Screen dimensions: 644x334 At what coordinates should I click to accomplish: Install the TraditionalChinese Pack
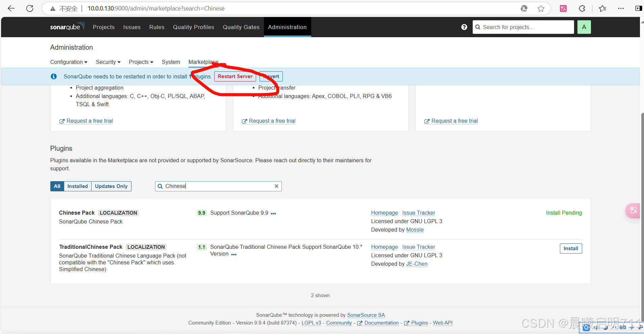571,248
